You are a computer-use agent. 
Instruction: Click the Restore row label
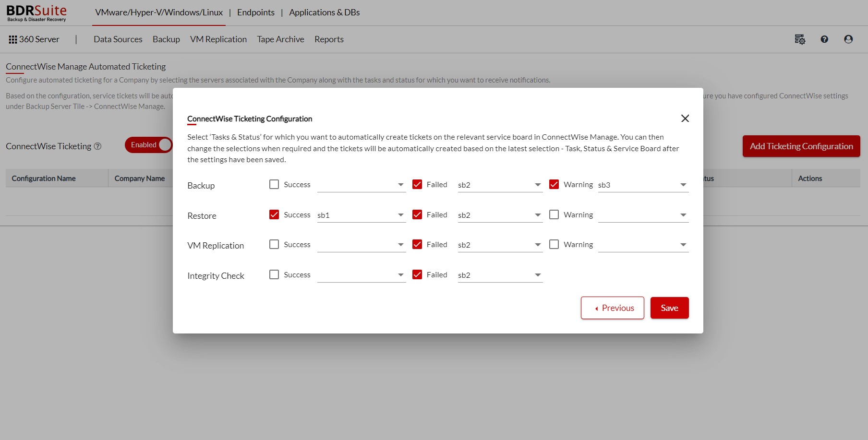(x=202, y=216)
